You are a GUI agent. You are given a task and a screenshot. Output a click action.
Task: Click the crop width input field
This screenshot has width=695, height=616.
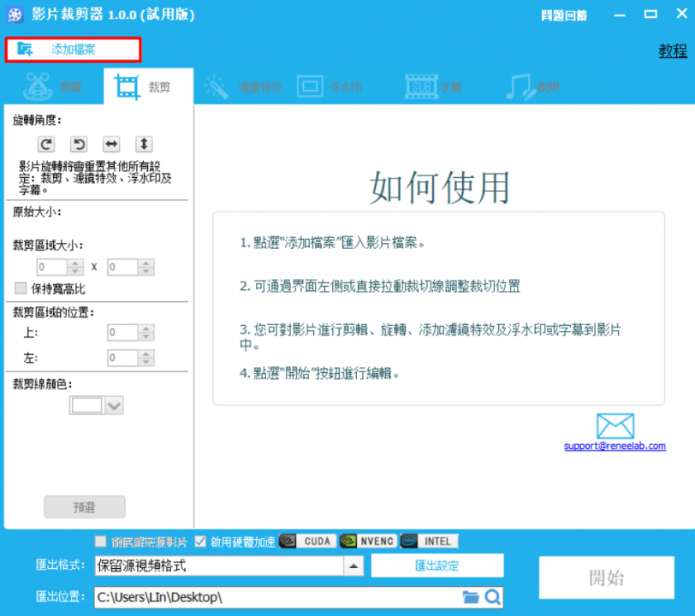pyautogui.click(x=52, y=267)
